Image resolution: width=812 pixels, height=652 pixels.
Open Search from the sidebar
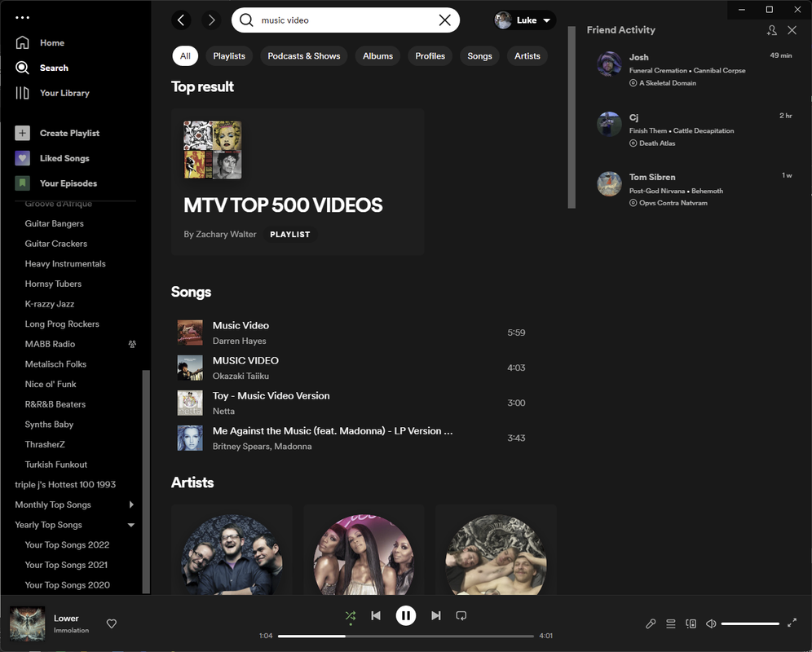coord(42,68)
